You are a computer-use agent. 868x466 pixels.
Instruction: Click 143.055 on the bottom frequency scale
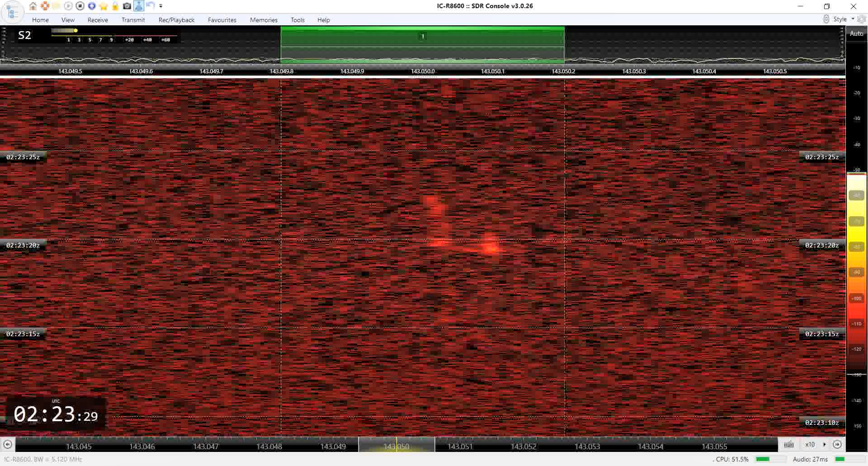[714, 447]
